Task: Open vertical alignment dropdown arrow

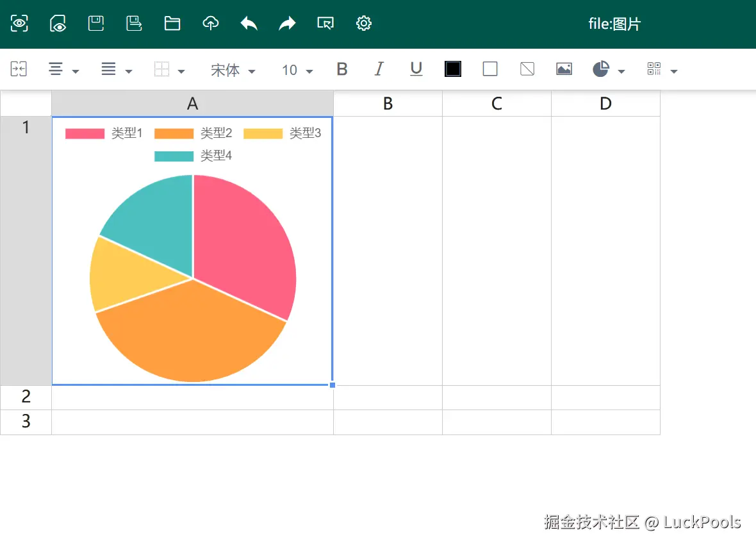Action: tap(129, 71)
